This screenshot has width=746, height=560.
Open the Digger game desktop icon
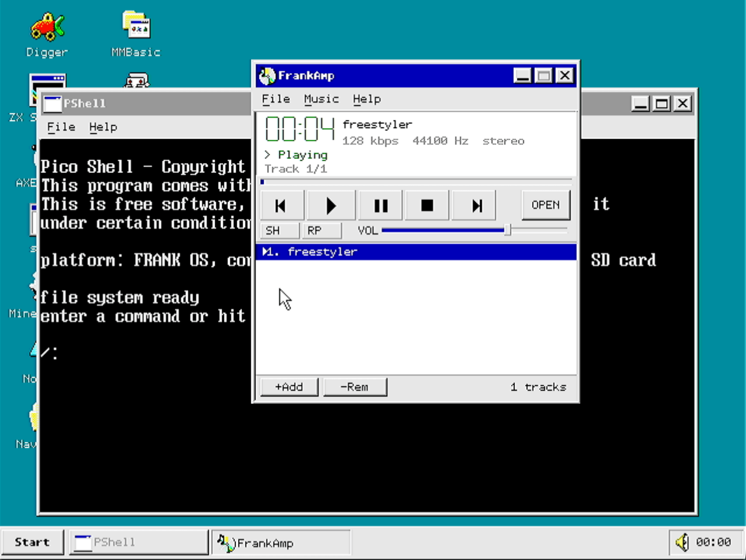pyautogui.click(x=47, y=26)
